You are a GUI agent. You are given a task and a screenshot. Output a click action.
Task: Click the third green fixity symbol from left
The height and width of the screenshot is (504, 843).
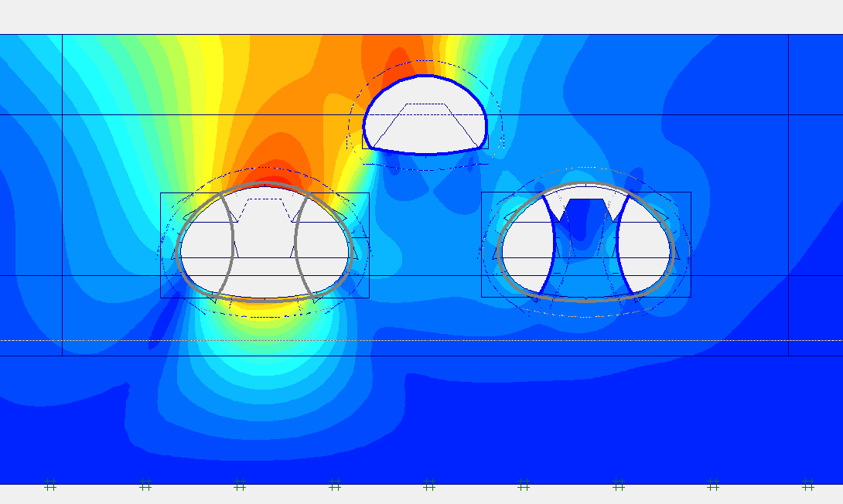[240, 485]
